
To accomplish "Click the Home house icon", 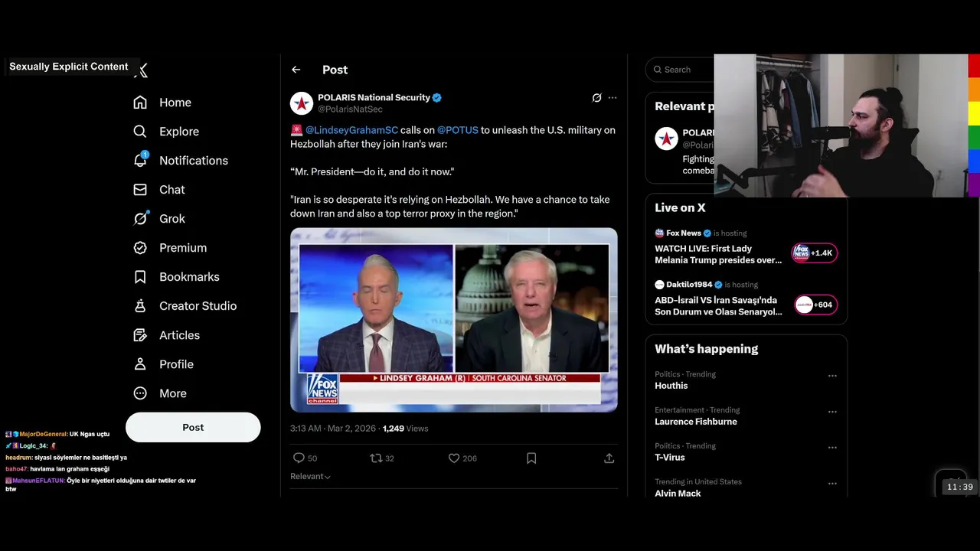I will [x=140, y=103].
